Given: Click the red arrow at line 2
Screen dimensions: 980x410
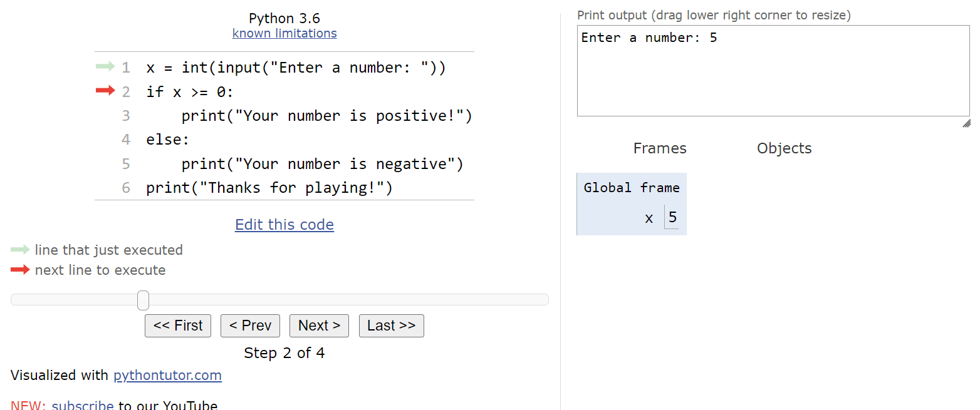Looking at the screenshot, I should pyautogui.click(x=105, y=91).
